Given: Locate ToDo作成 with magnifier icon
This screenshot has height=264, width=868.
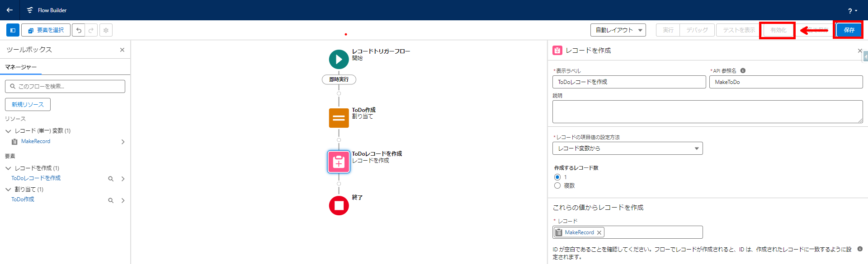Looking at the screenshot, I should click(x=111, y=200).
